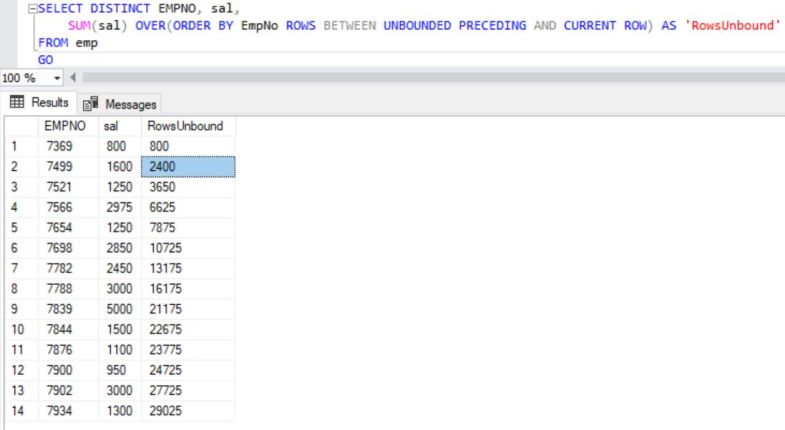The width and height of the screenshot is (785, 430).
Task: Click the 'RowsUnbound' alias string in query
Action: (731, 25)
